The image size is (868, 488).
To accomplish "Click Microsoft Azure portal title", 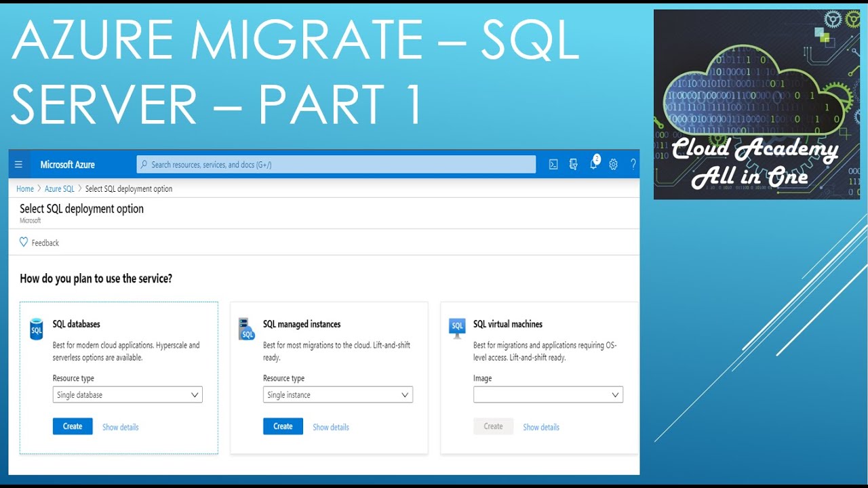I will click(67, 165).
